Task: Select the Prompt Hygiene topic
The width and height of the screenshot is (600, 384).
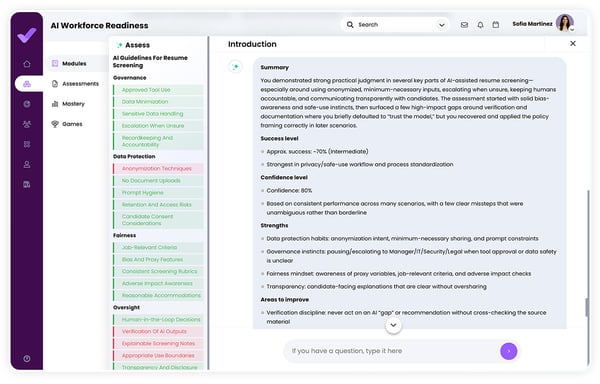Action: tap(158, 193)
